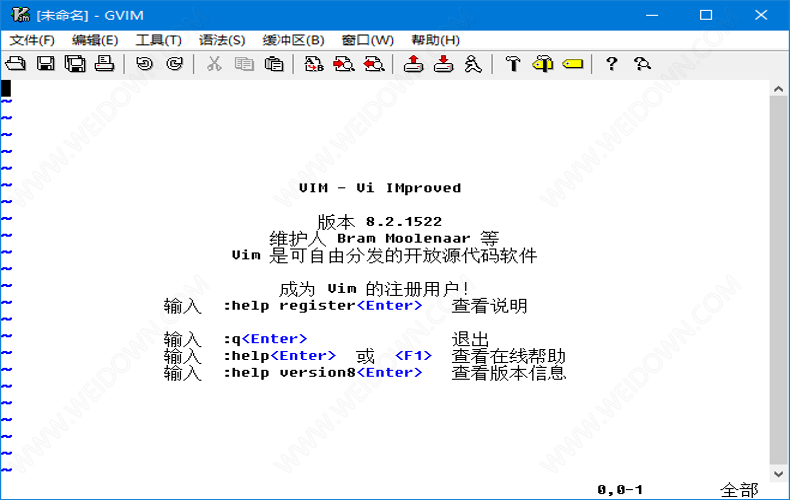The image size is (790, 500).
Task: Click the Undo toolbar icon
Action: tap(145, 64)
